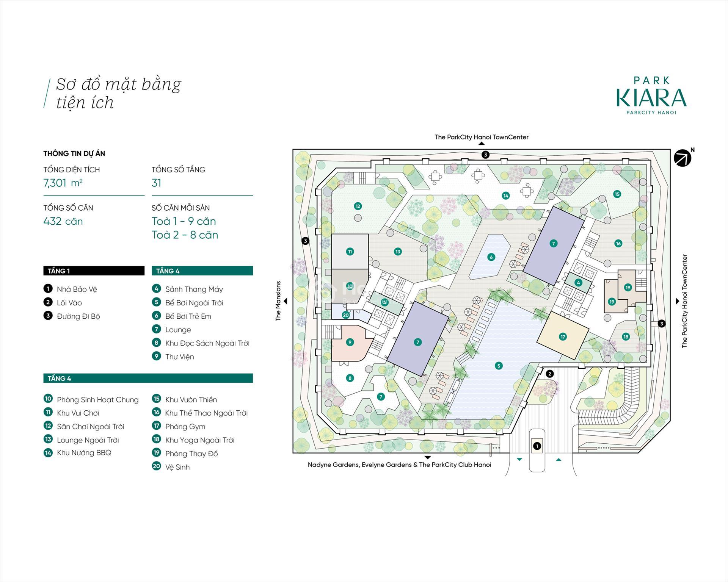Click the Nadyne Gardens, Evelyne Gardens label
The width and height of the screenshot is (728, 582).
399,465
